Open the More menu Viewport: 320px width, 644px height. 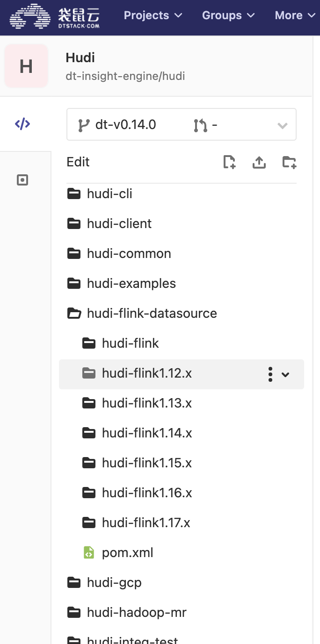coord(295,15)
